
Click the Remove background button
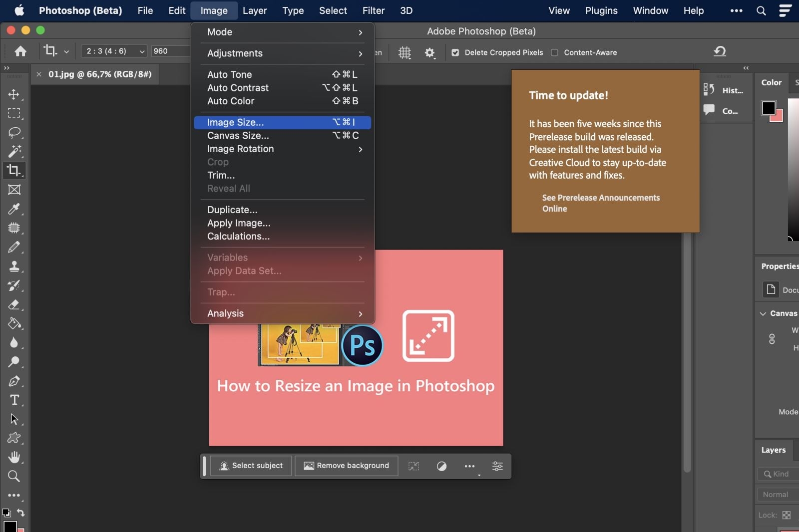coord(347,466)
